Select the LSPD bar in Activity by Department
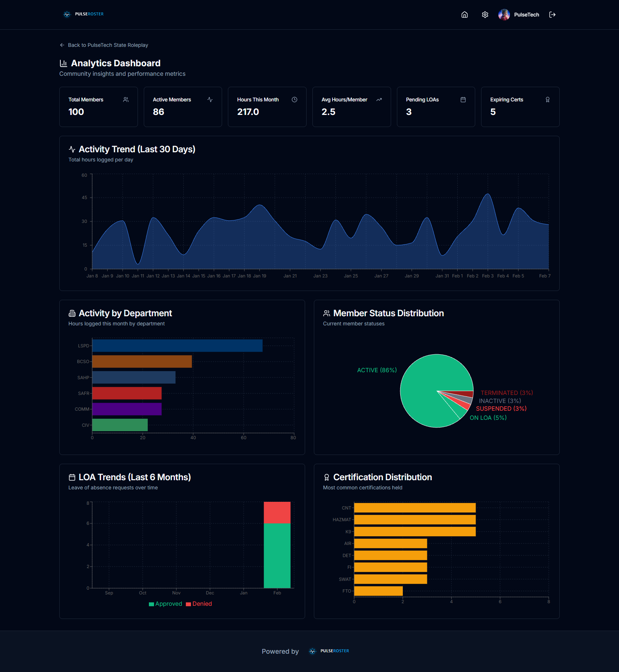 [x=177, y=345]
